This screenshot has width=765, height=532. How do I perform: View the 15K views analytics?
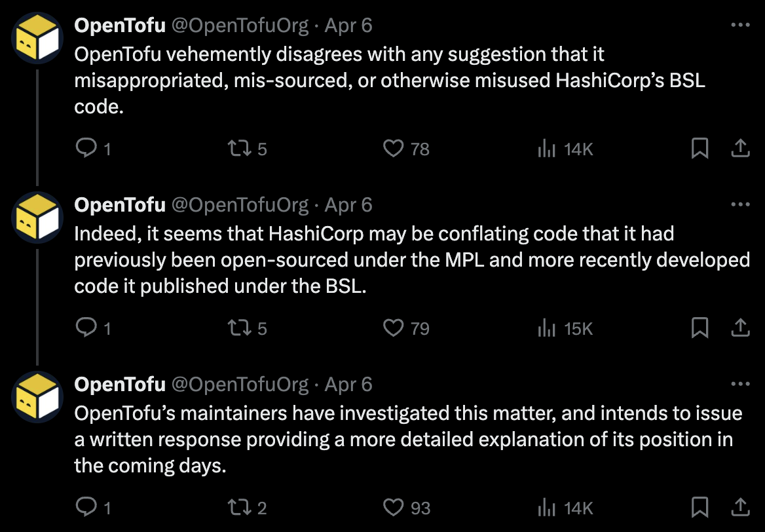pos(546,328)
